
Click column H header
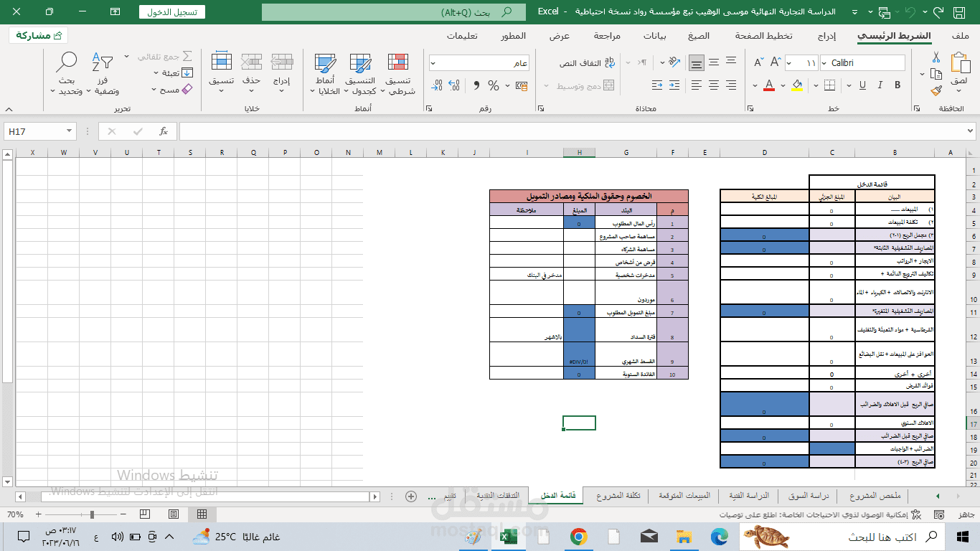[579, 152]
